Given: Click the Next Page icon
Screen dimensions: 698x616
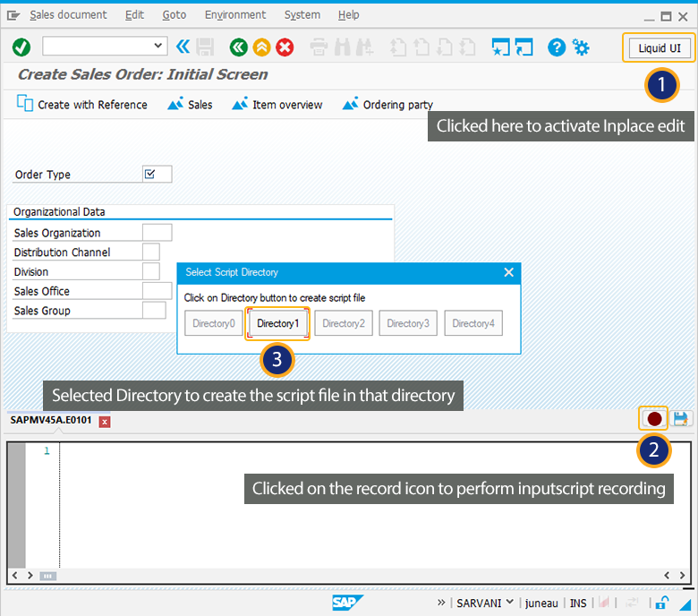Looking at the screenshot, I should click(x=444, y=47).
